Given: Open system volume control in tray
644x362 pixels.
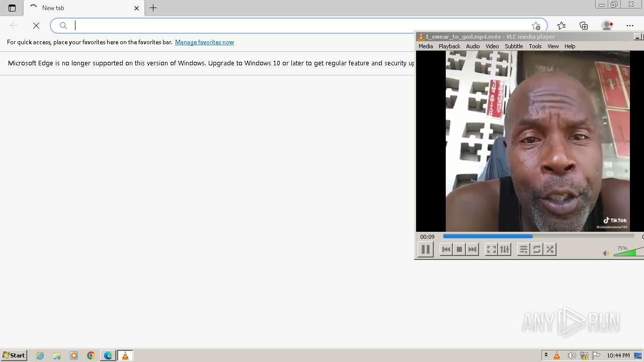Looking at the screenshot, I should 572,355.
